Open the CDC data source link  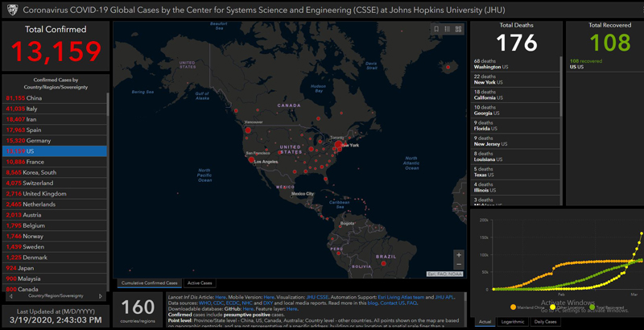(218, 303)
